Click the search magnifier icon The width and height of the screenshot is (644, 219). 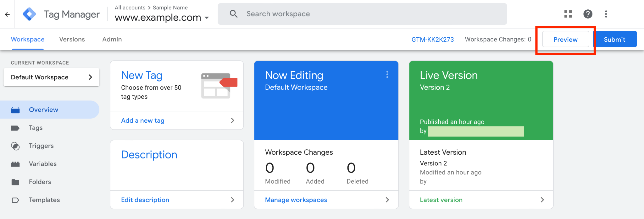234,14
